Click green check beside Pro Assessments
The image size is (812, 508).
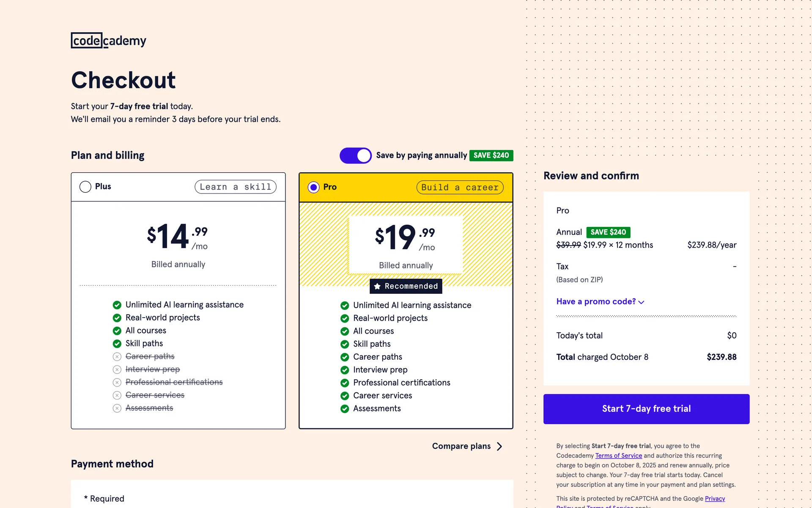[345, 409]
